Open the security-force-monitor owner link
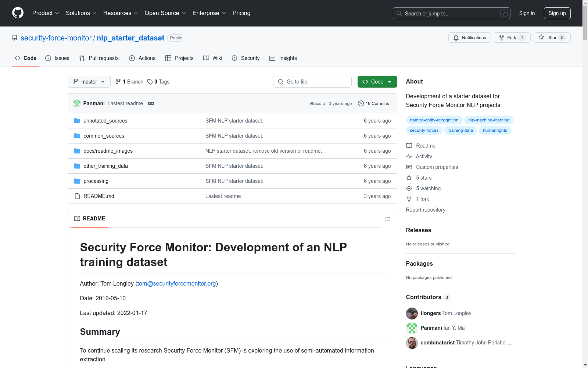Viewport: 588px width, 368px height. [x=56, y=38]
